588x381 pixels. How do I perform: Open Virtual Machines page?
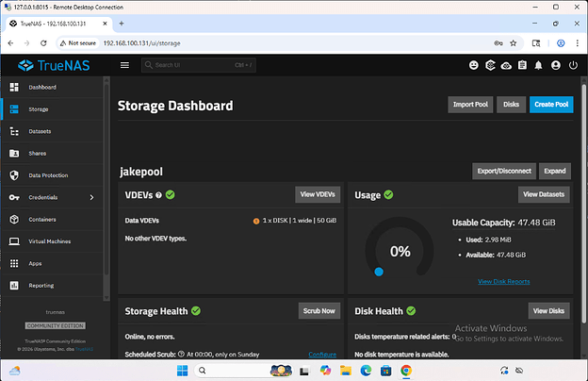53,241
